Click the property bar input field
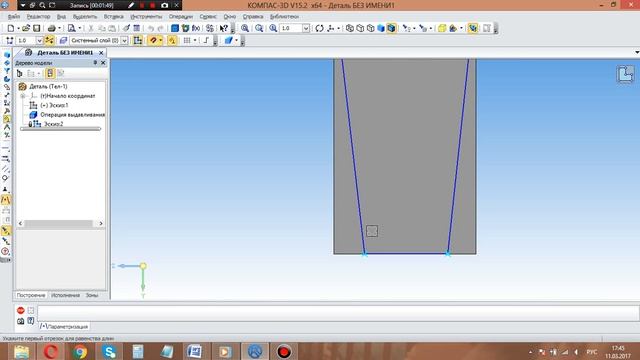The height and width of the screenshot is (360, 640). [338, 313]
